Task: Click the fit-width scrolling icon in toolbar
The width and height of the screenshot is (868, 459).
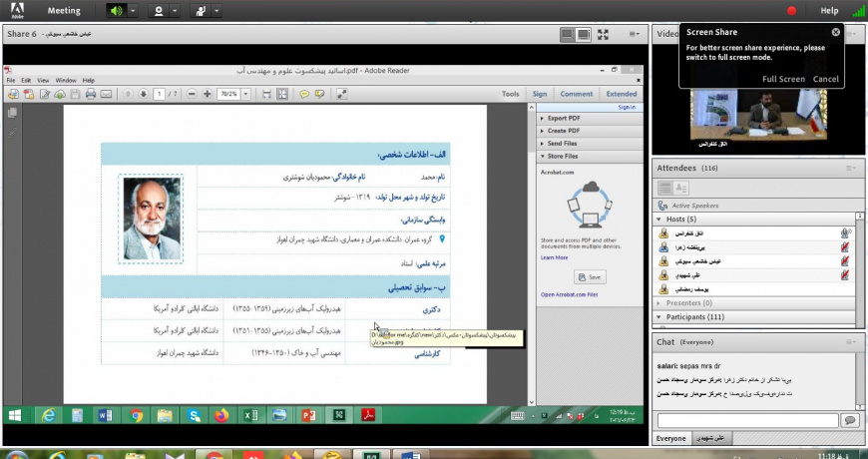Action: point(266,94)
